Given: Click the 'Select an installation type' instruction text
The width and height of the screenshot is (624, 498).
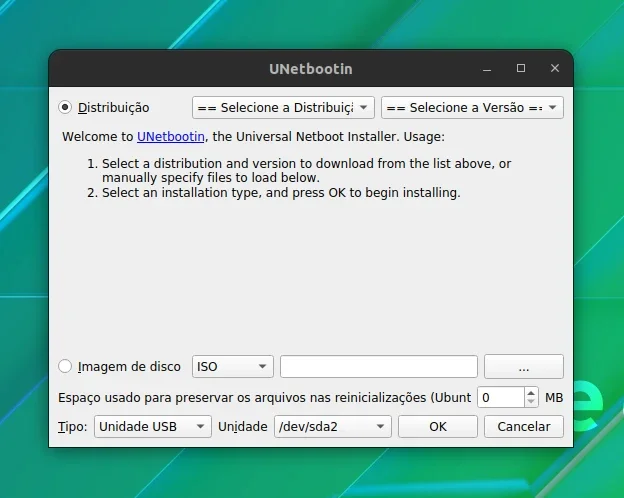Looking at the screenshot, I should 281,193.
